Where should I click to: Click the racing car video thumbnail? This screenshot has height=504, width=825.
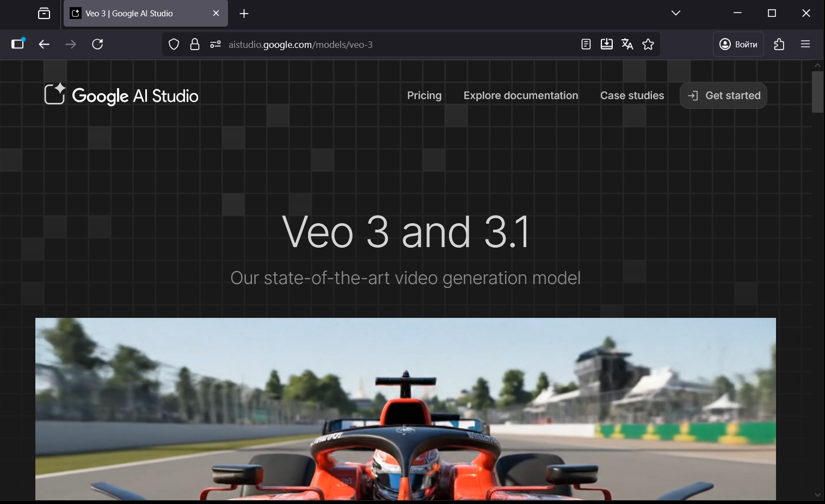click(405, 408)
